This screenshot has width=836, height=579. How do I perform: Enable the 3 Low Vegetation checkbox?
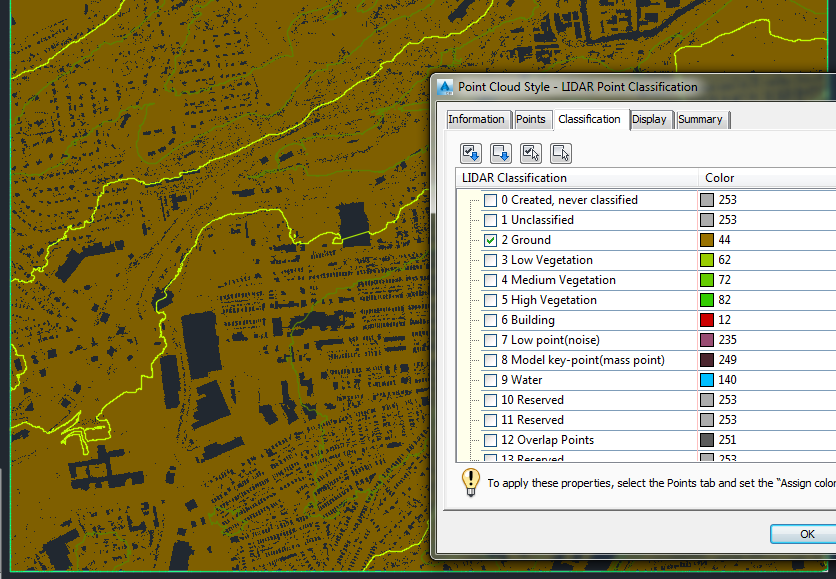[490, 260]
